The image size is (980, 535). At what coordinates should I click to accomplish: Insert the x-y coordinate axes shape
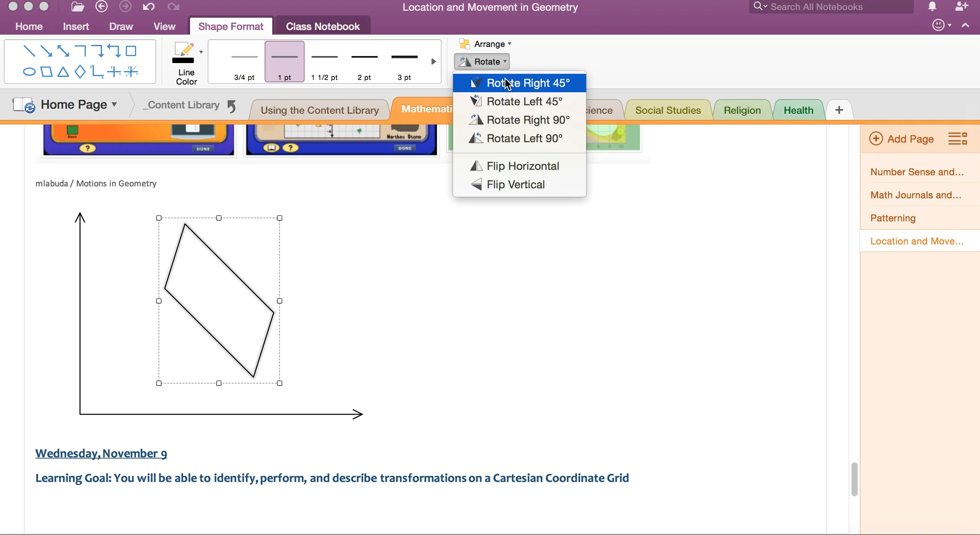[x=97, y=71]
